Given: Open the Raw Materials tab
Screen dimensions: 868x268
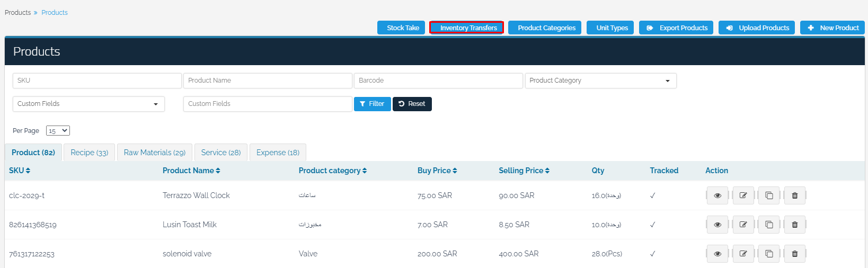Looking at the screenshot, I should (154, 153).
